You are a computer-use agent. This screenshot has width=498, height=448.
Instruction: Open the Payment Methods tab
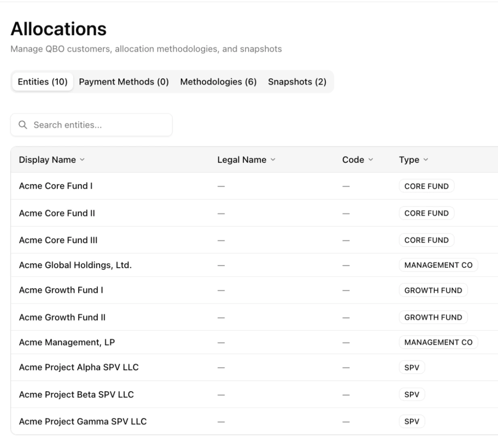[x=123, y=82]
